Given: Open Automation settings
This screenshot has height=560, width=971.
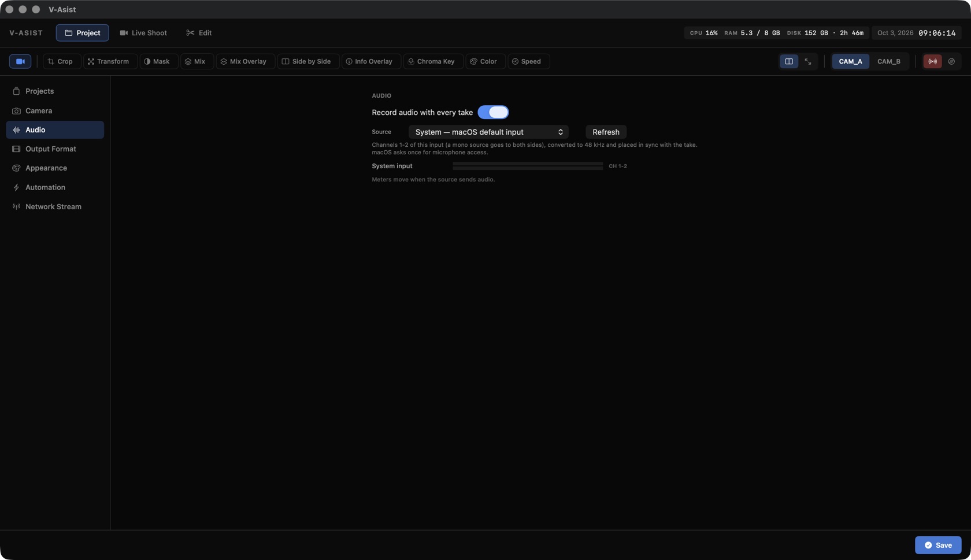Looking at the screenshot, I should tap(55, 187).
